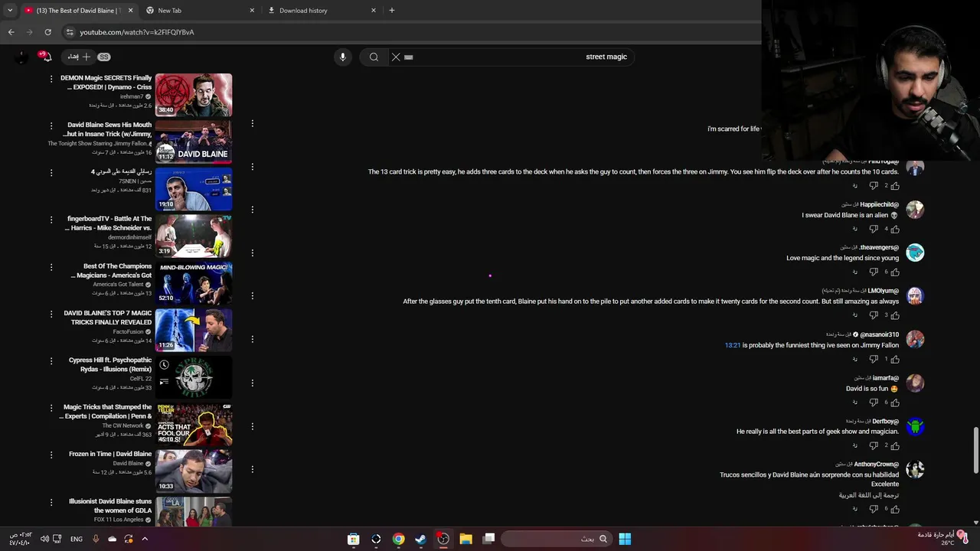Viewport: 980px width, 551px height.
Task: Open options for Cypress Hill Illusions Remix
Action: pos(51,361)
